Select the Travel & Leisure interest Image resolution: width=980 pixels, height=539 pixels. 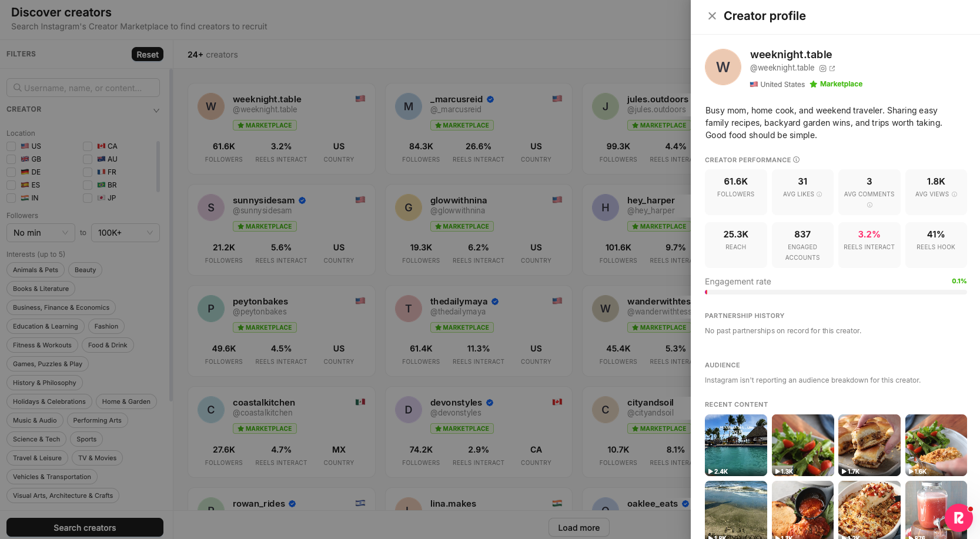(37, 458)
